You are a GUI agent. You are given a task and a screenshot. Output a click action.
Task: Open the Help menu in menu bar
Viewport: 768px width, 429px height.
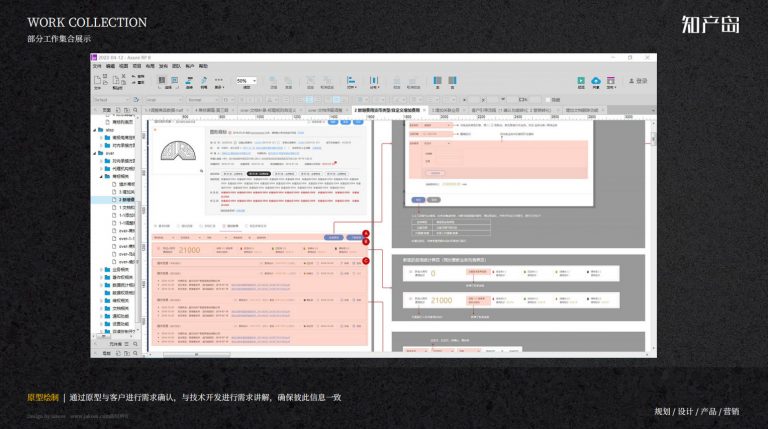point(203,66)
